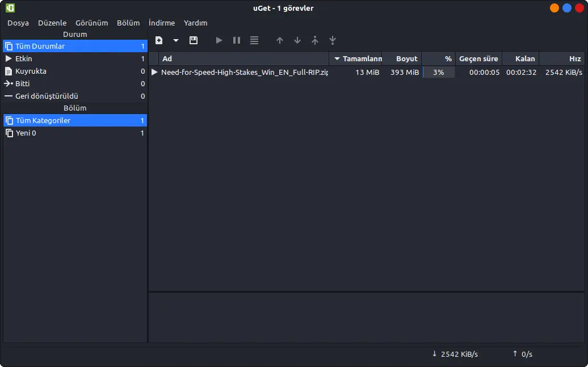Open the Görünüm menu
588x367 pixels.
91,23
